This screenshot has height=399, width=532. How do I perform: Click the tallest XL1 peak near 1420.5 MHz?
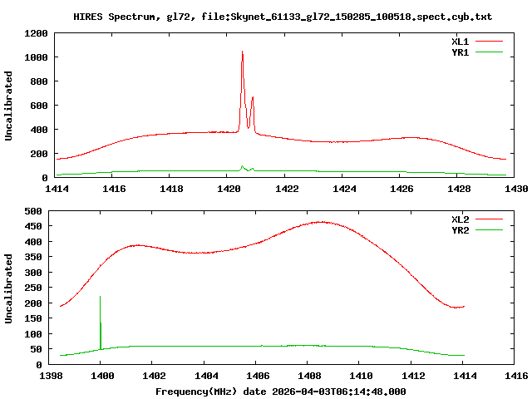242,52
